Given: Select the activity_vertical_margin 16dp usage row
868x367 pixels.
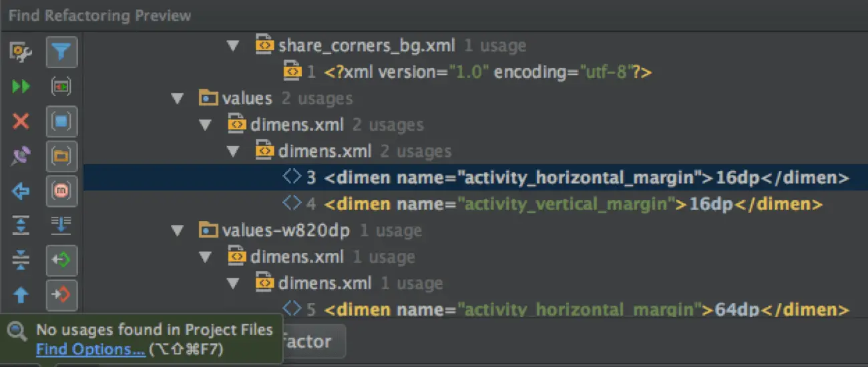Looking at the screenshot, I should pos(475,204).
